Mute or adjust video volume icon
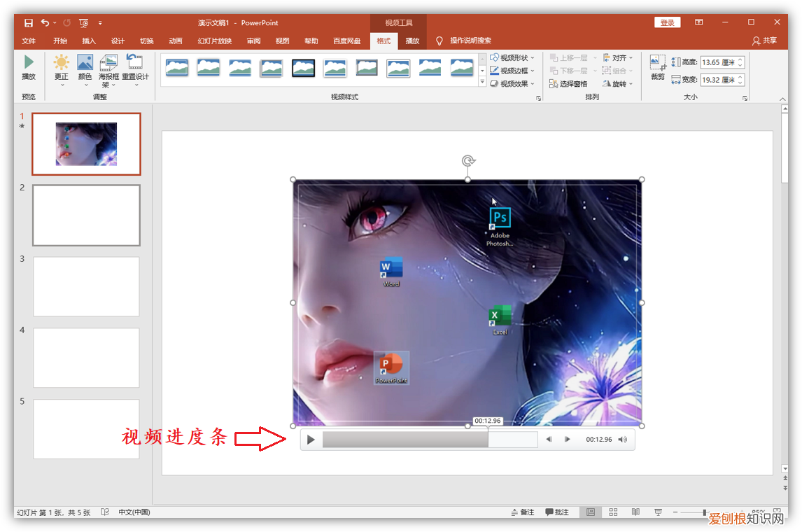Viewport: 802px width, 532px height. click(623, 440)
